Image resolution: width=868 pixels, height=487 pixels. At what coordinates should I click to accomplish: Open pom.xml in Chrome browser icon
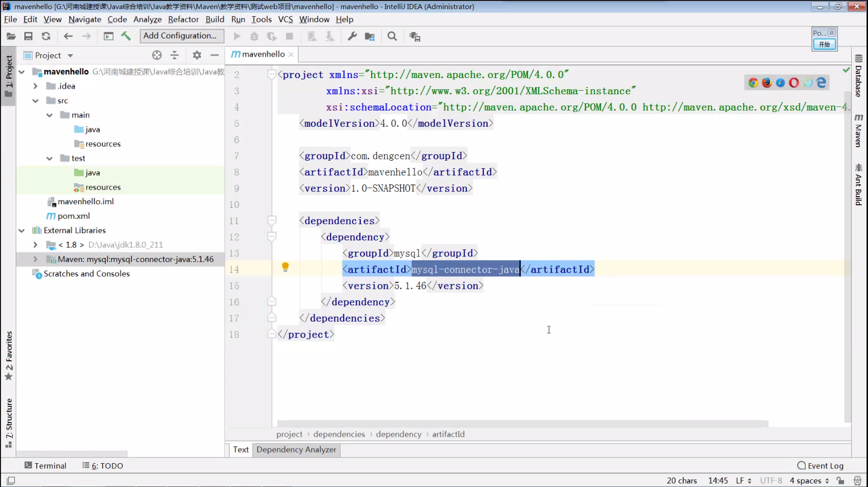tap(753, 83)
